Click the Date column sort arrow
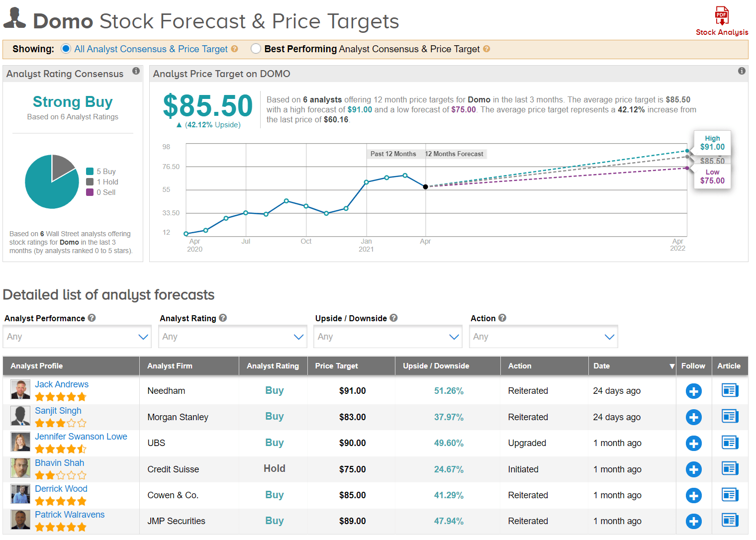Viewport: 756px width, 540px height. coord(672,366)
